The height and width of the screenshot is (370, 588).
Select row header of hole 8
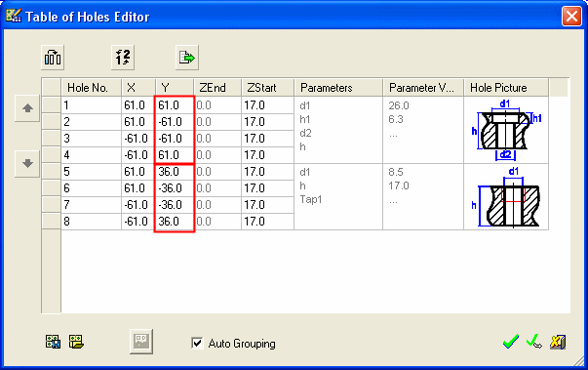tap(51, 221)
